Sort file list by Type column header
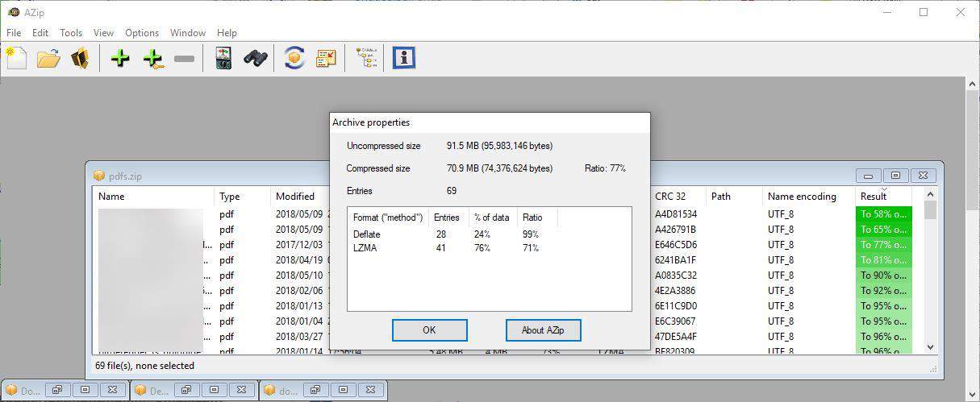Viewport: 980px width, 402px height. coord(242,197)
